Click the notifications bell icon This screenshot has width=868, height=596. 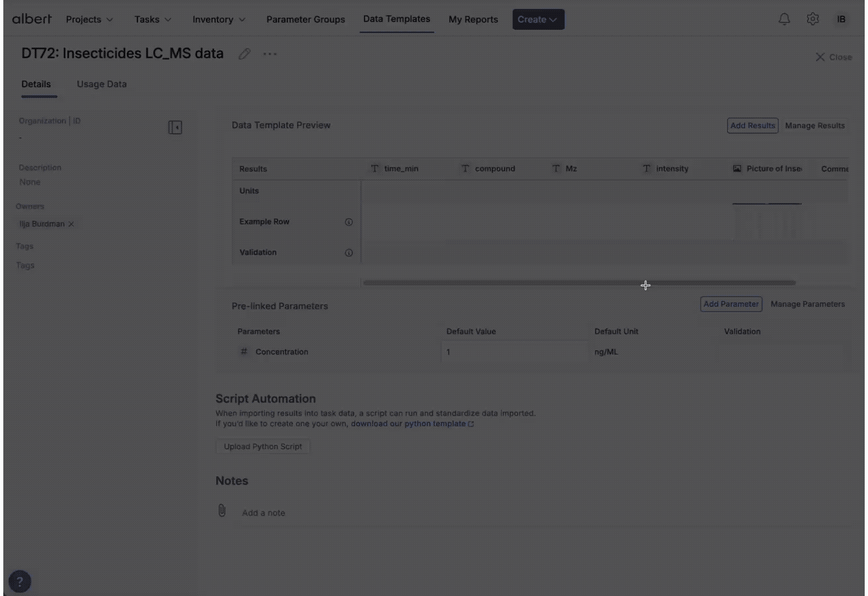pyautogui.click(x=784, y=19)
